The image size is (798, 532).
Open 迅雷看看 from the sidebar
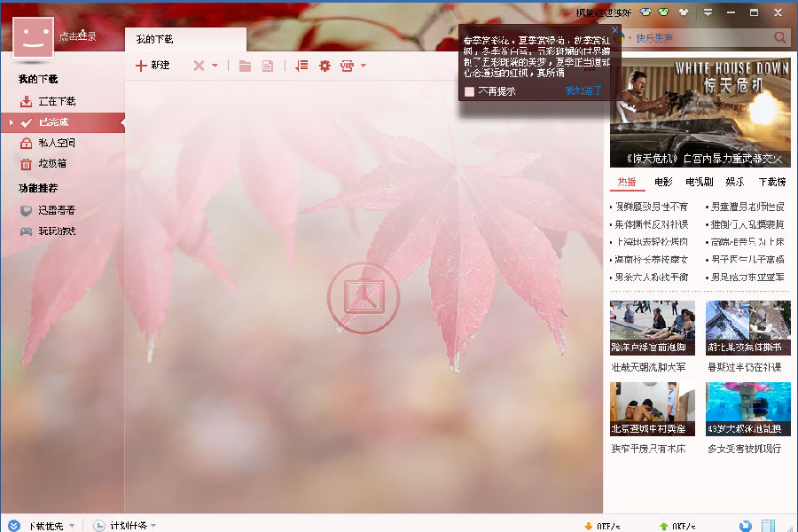click(x=50, y=210)
